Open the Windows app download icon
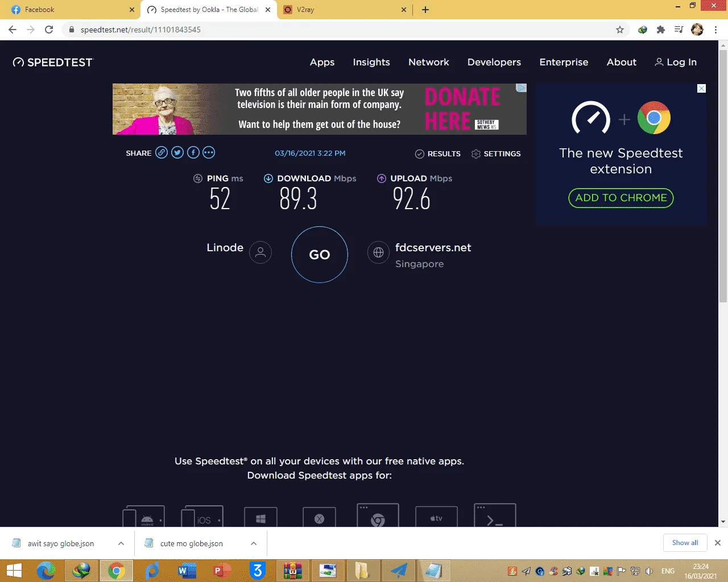 [x=260, y=517]
